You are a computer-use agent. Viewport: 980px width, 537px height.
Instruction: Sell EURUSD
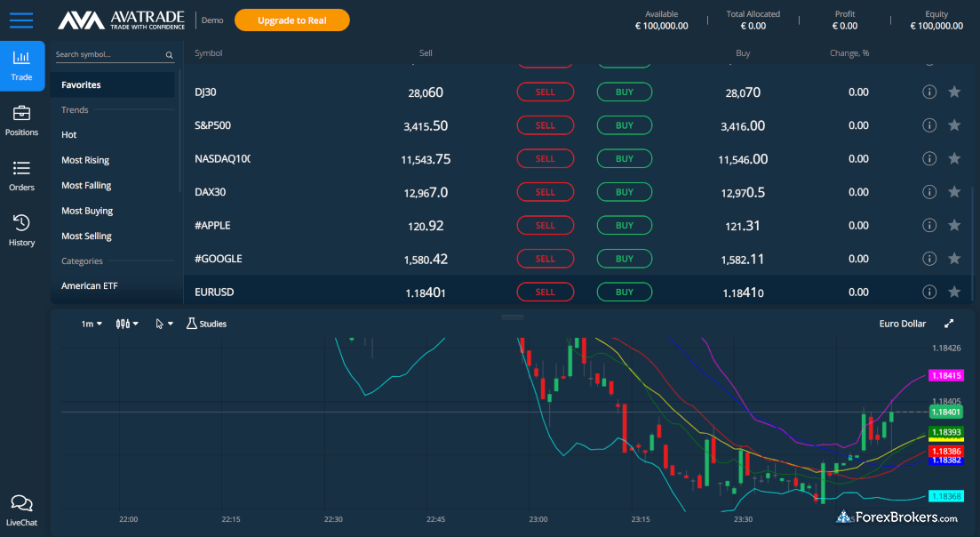click(545, 292)
